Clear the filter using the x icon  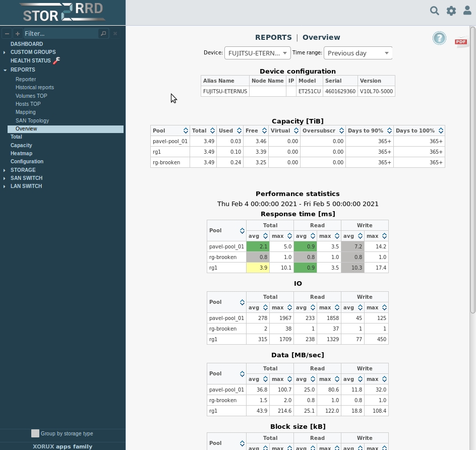coord(115,33)
